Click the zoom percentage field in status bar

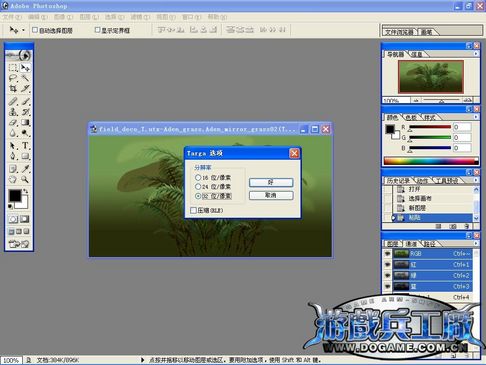tap(11, 360)
